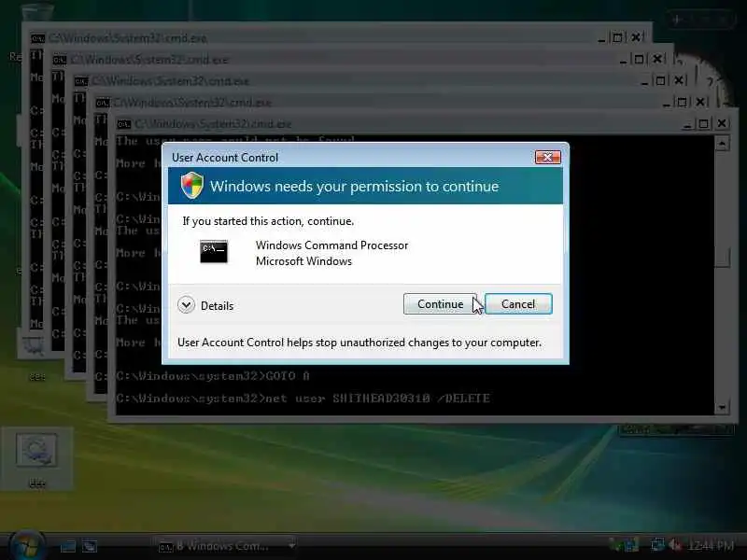The image size is (747, 560).
Task: Click the Windows security shield icon
Action: pos(192,185)
